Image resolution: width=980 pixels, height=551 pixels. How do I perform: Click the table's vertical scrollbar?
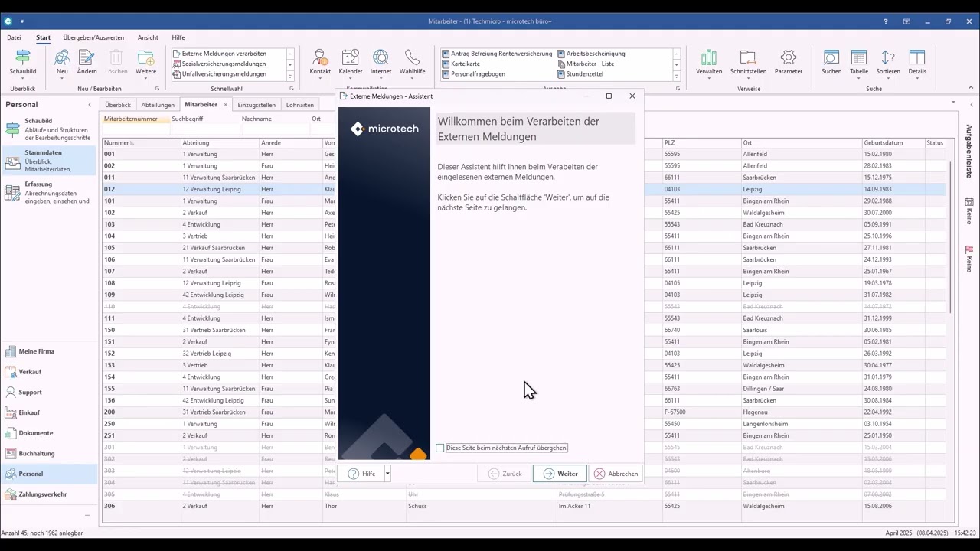pos(952,237)
